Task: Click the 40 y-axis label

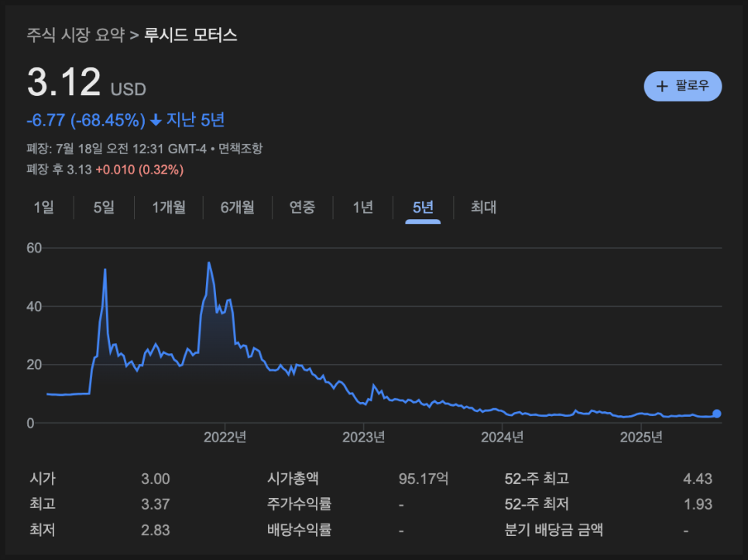Action: tap(34, 307)
